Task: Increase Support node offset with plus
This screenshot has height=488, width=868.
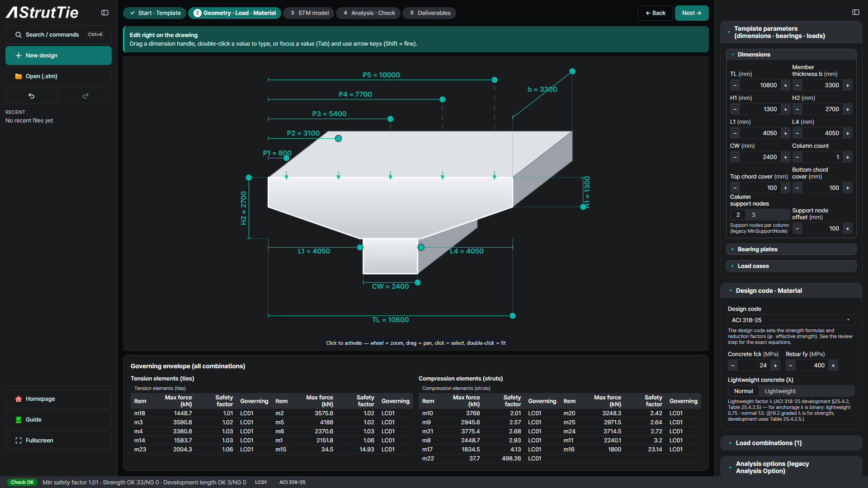Action: (x=848, y=229)
